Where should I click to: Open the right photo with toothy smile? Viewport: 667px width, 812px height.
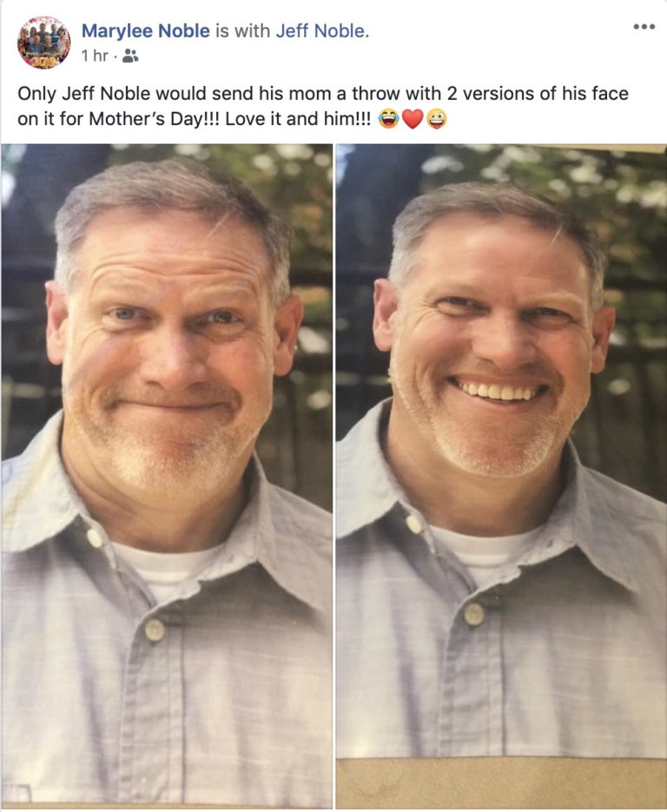click(501, 475)
